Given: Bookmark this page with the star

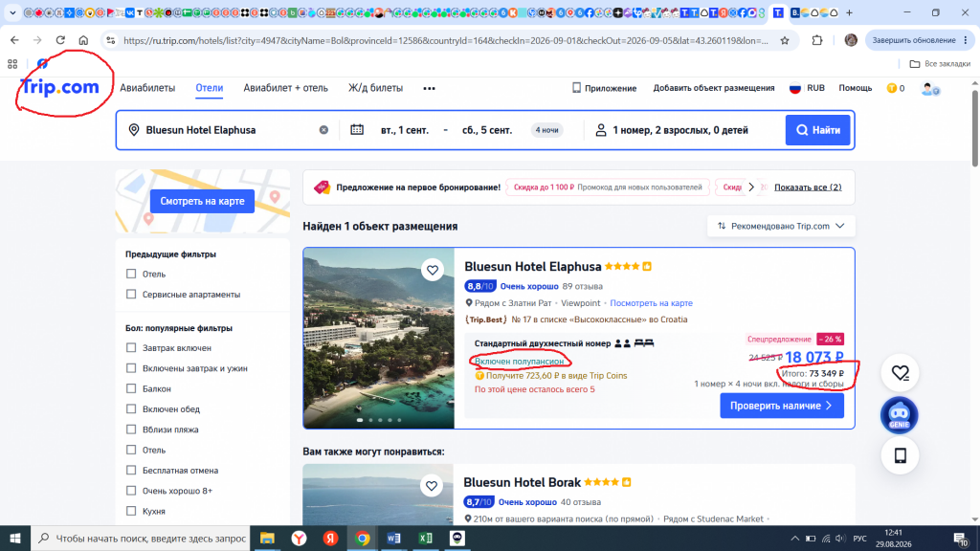Looking at the screenshot, I should click(x=785, y=40).
